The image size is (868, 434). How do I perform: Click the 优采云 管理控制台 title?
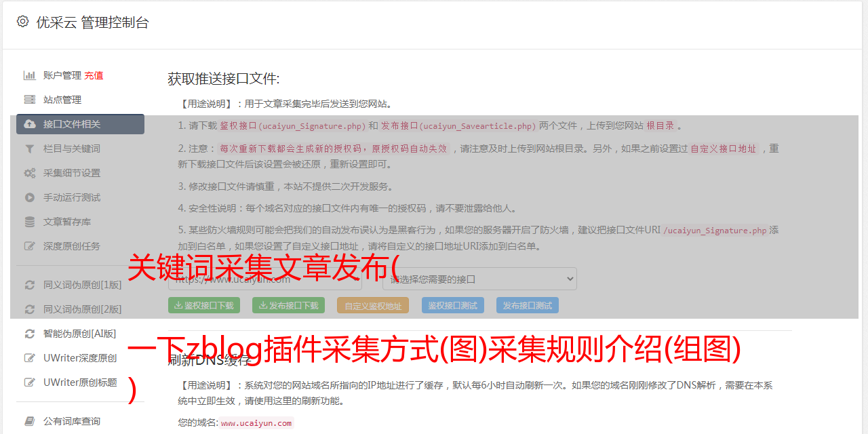click(x=92, y=22)
